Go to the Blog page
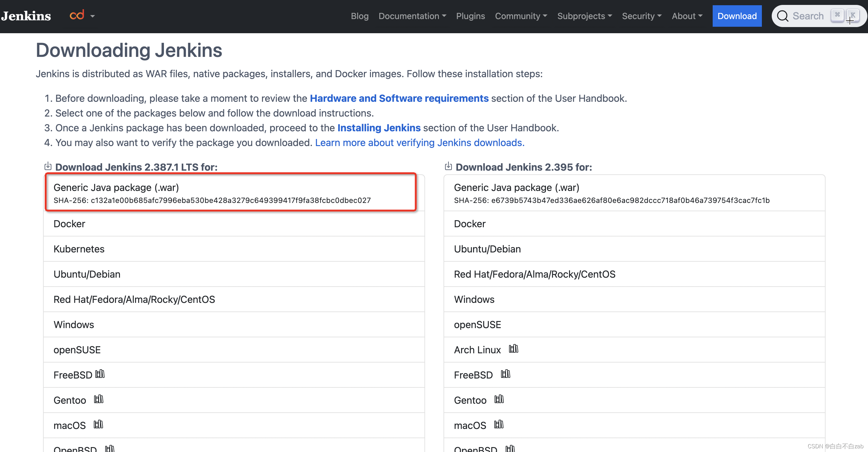868x452 pixels. (360, 16)
